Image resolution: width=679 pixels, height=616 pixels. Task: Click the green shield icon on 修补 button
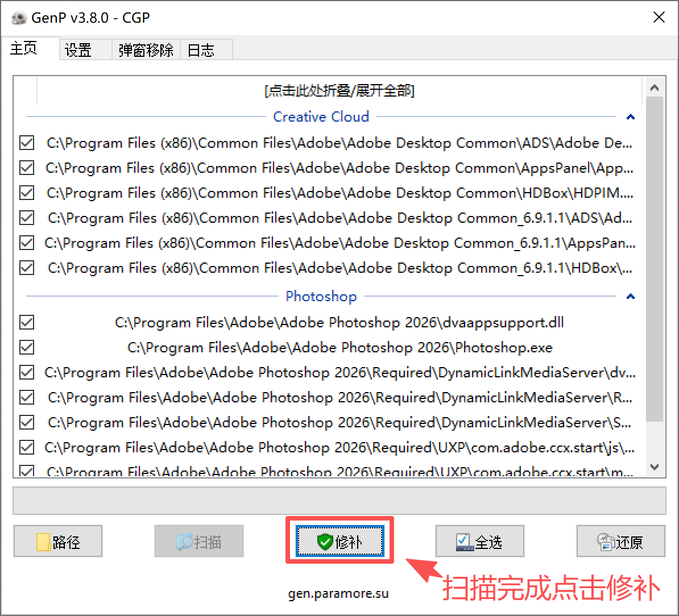pyautogui.click(x=325, y=542)
